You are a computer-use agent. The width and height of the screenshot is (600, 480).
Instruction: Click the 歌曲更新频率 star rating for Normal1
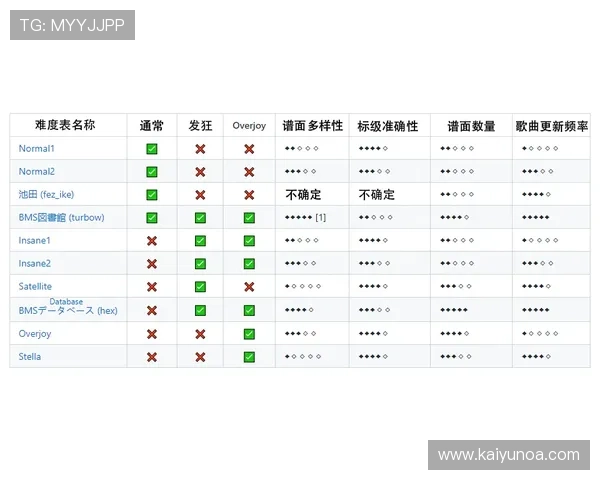(x=540, y=148)
